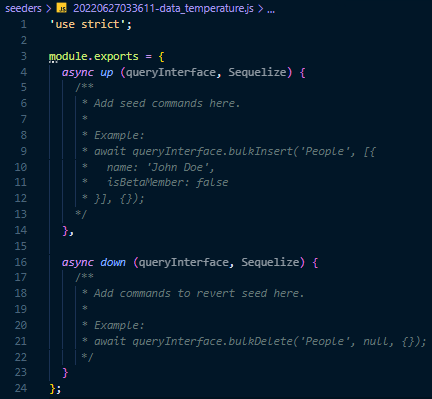This screenshot has width=432, height=399.
Task: Click 'async' keyword on line 16
Action: (x=78, y=262)
